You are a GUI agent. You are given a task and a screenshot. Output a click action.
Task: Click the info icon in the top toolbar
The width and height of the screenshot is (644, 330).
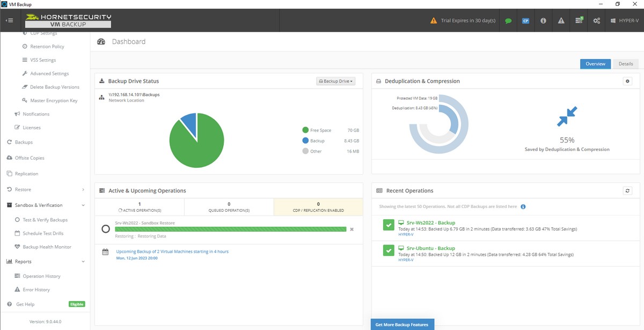coord(543,20)
